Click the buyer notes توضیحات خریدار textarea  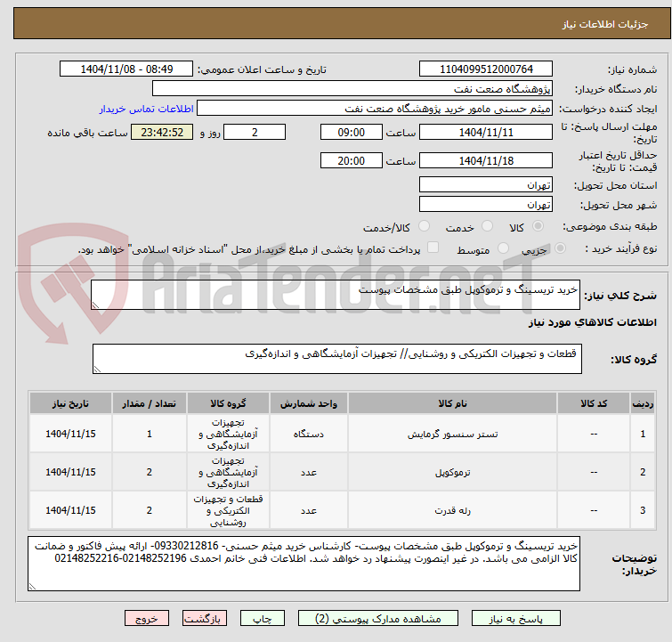(x=304, y=564)
